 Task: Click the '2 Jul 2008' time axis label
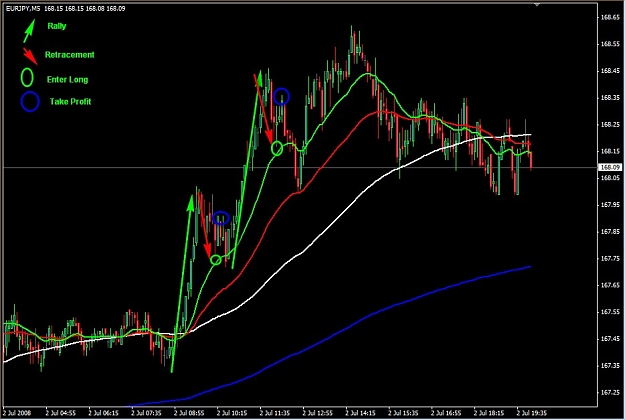(x=17, y=413)
